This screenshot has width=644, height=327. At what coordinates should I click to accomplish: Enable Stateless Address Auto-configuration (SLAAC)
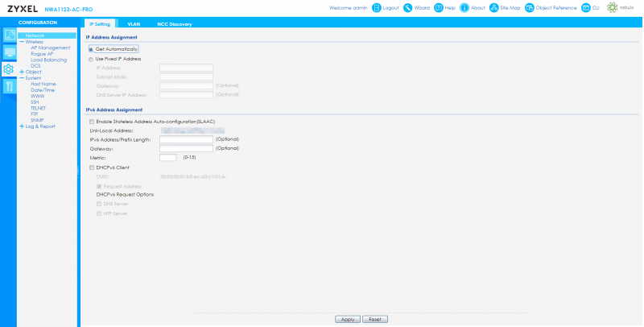[x=92, y=122]
